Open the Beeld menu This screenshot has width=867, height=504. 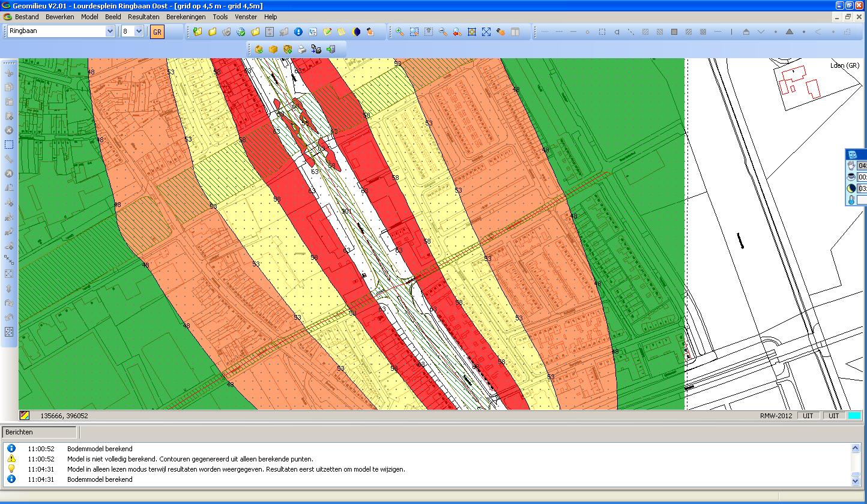pos(113,17)
